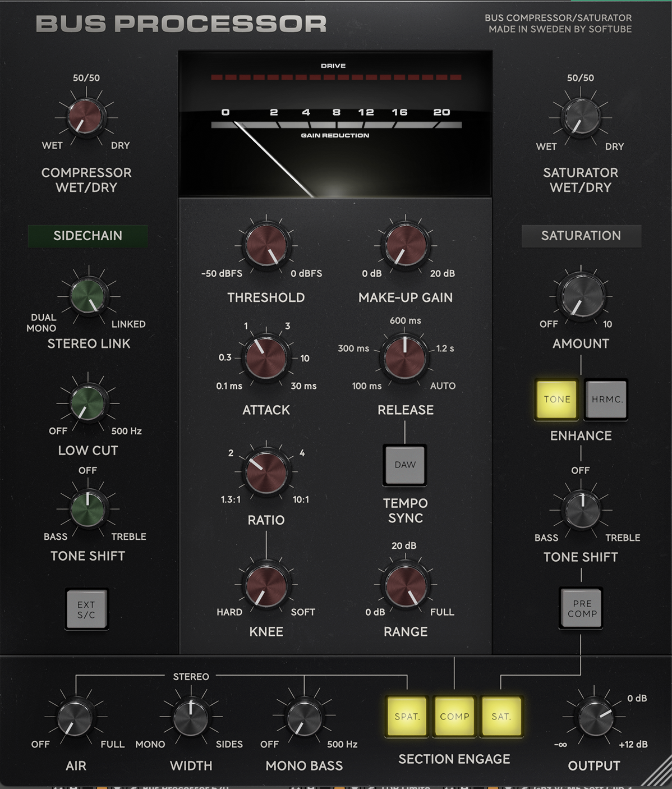
Task: Click the 'SECTION ENGAGE' label
Action: 454,759
